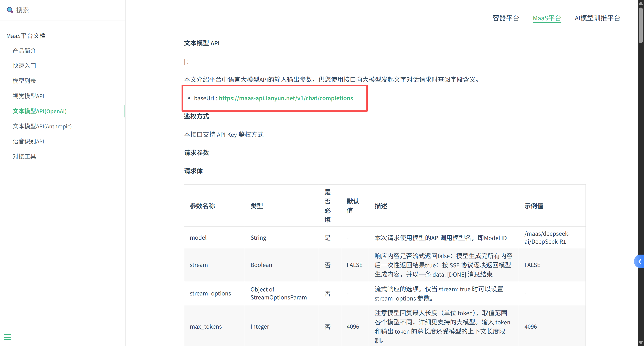Viewport: 644px width, 346px height.
Task: Open 模型列表 sidebar item
Action: 24,81
